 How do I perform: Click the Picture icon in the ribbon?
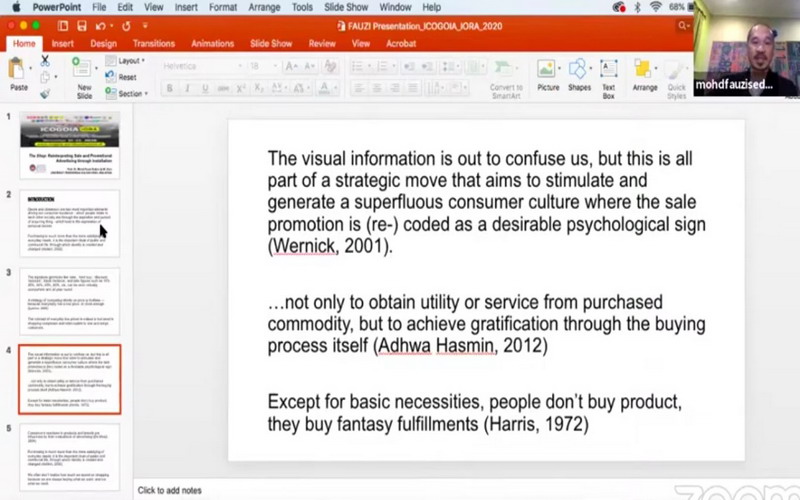[547, 72]
